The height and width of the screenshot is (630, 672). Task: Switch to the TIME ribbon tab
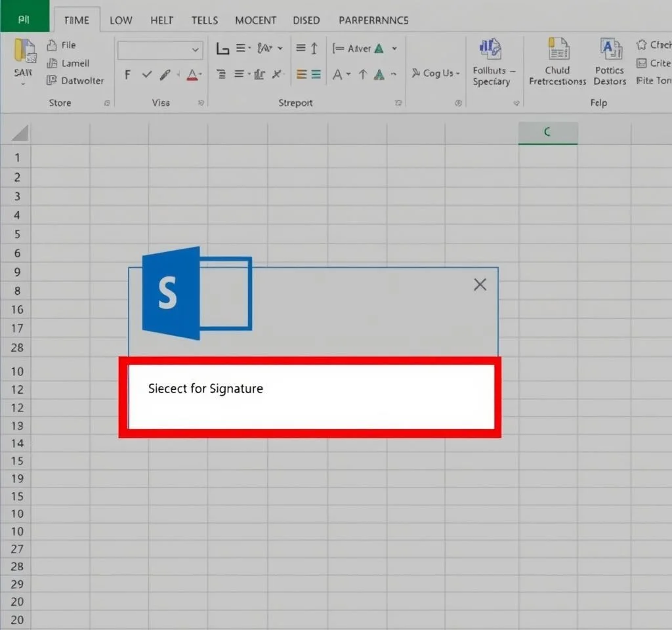click(x=77, y=20)
